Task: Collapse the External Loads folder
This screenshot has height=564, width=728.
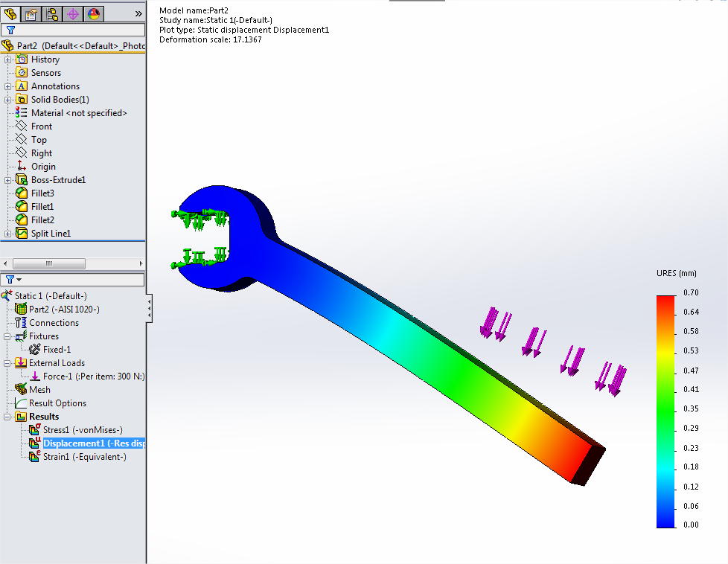Action: click(8, 363)
